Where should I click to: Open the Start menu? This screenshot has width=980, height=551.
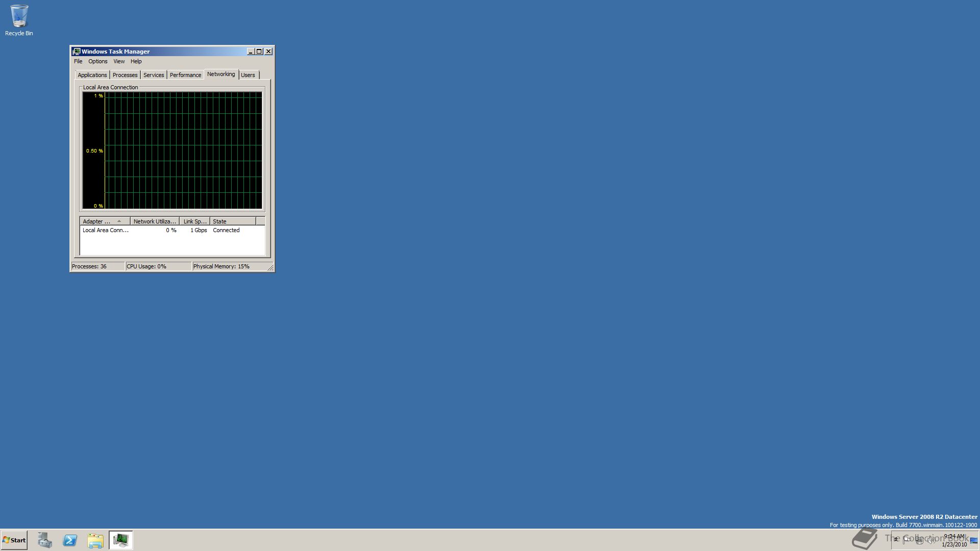(x=14, y=540)
